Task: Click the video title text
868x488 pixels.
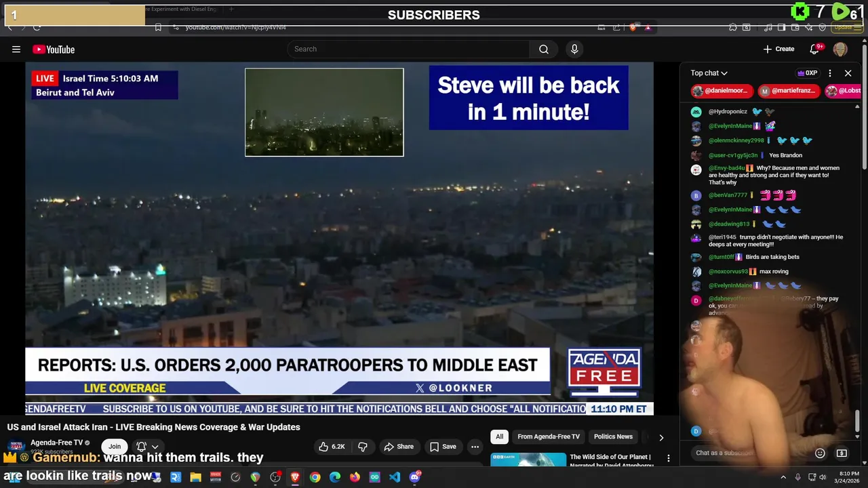Action: point(153,427)
